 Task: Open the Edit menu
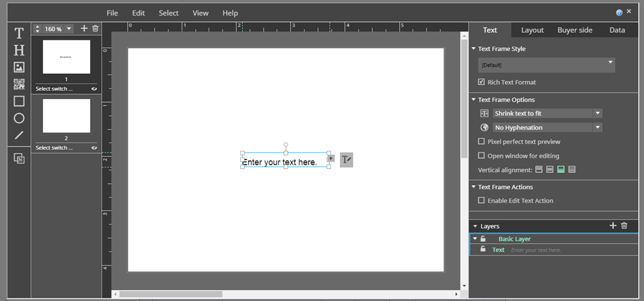click(138, 13)
